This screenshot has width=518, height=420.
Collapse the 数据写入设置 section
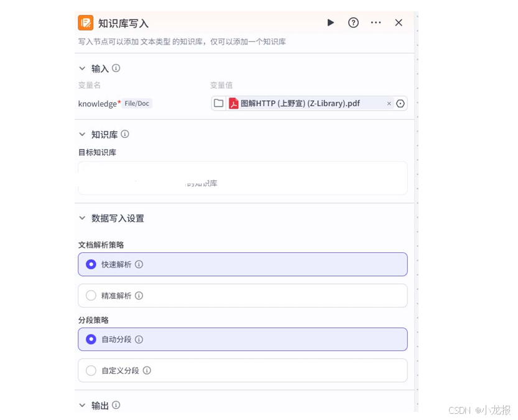pyautogui.click(x=81, y=218)
